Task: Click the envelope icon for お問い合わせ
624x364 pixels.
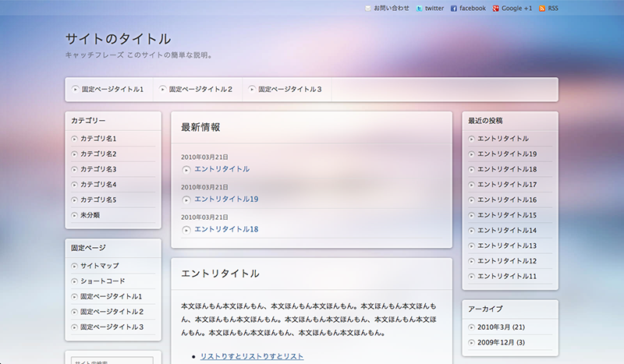Action: coord(368,9)
